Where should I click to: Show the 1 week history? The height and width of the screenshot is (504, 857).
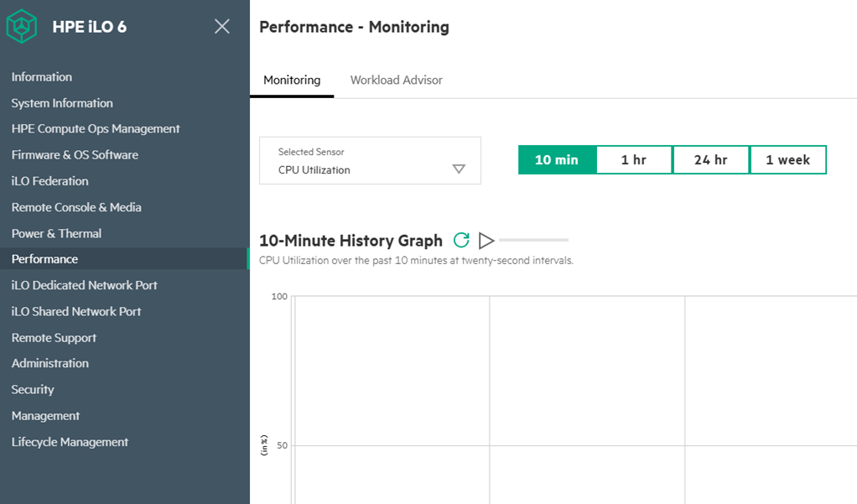point(787,160)
